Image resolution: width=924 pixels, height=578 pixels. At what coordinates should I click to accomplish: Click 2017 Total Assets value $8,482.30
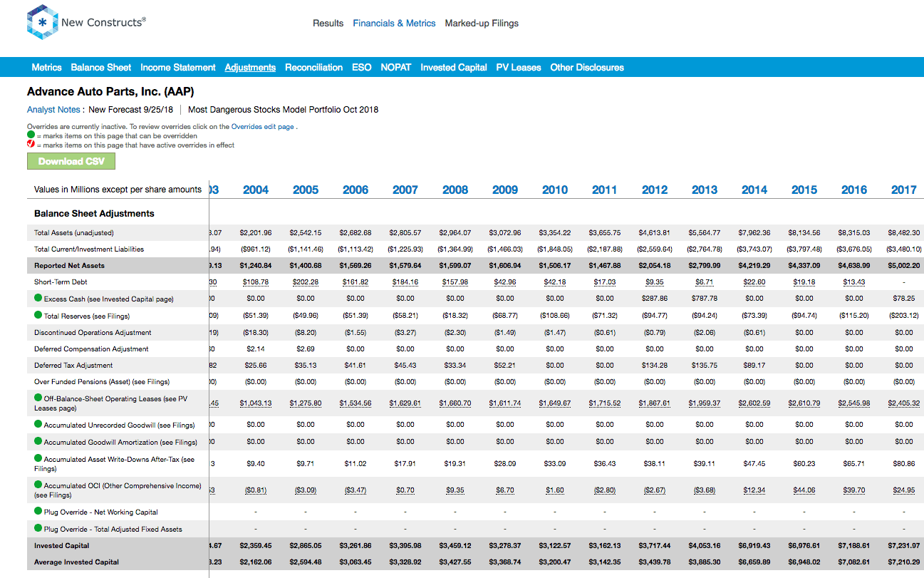click(x=904, y=232)
